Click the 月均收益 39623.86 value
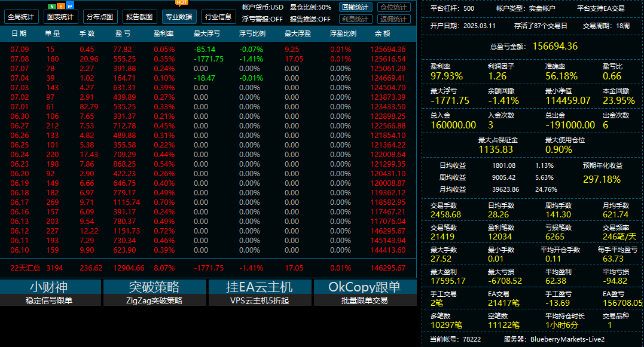The image size is (644, 347). click(x=506, y=189)
